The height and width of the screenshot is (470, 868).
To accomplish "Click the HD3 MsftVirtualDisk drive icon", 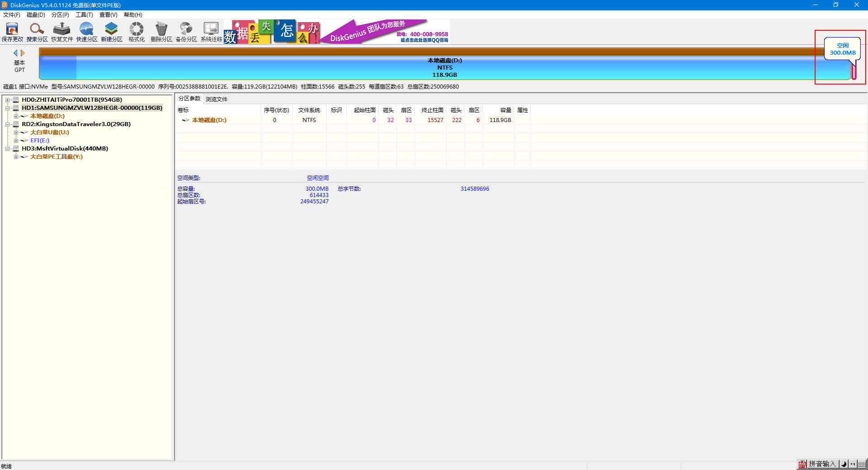I will coord(16,149).
